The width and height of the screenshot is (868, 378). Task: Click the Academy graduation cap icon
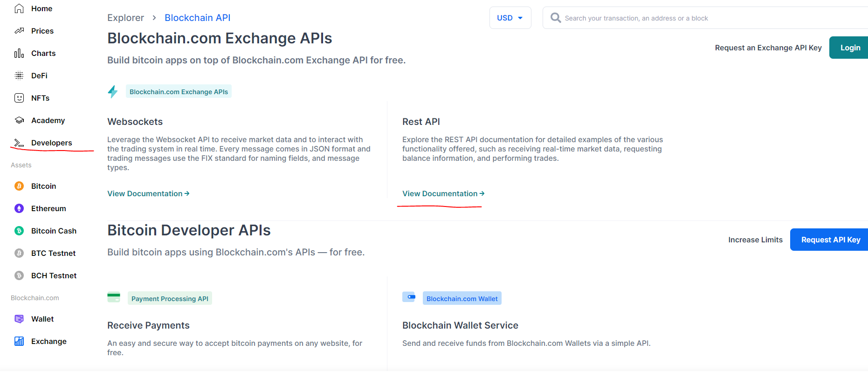[x=19, y=120]
